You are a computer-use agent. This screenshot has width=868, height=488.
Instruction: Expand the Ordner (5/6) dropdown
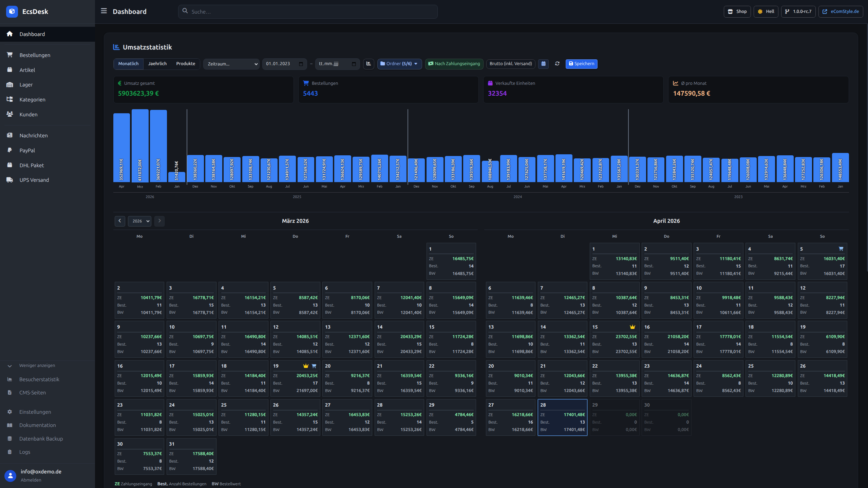pyautogui.click(x=399, y=64)
